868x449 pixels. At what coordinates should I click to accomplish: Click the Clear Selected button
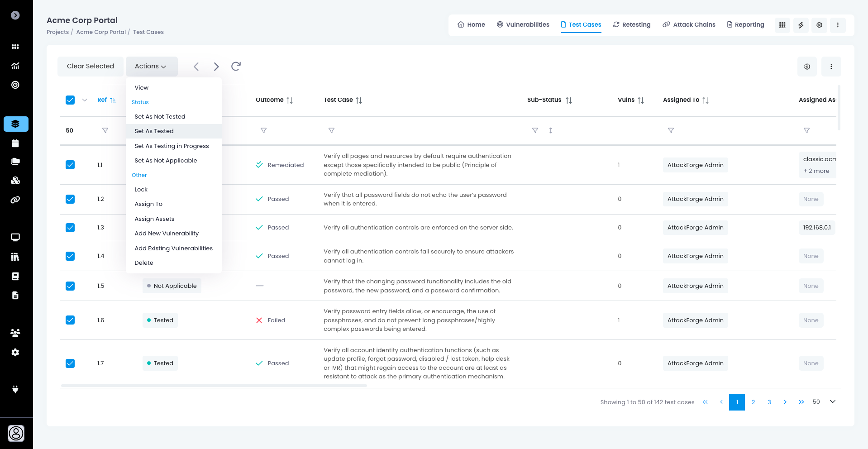point(91,67)
